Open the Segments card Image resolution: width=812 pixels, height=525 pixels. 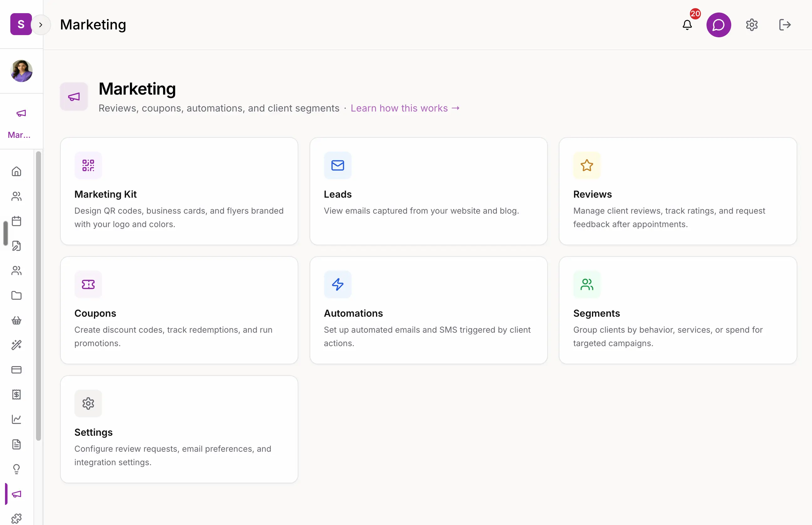coord(678,310)
